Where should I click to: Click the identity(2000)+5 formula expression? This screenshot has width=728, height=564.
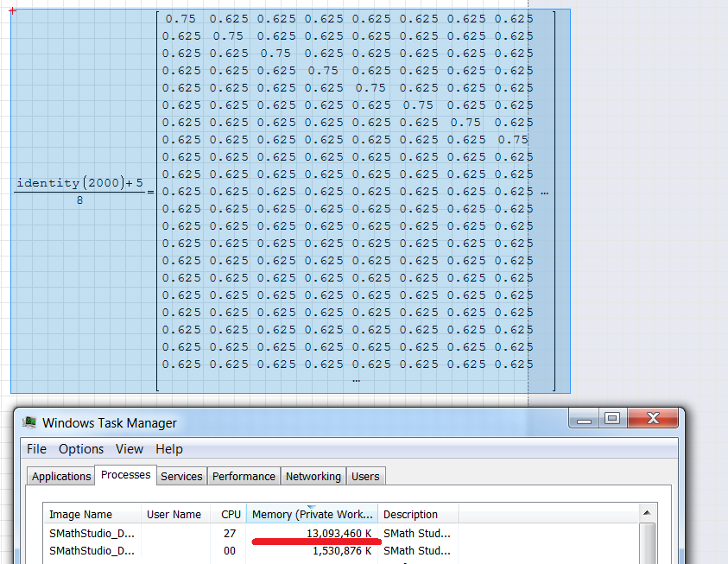coord(79,183)
